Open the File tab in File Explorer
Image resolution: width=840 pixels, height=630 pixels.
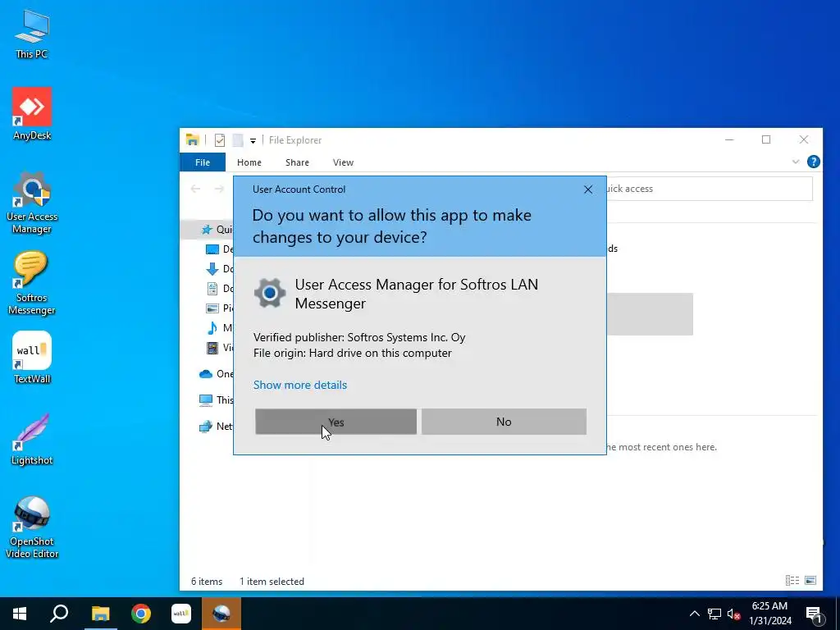click(x=203, y=162)
